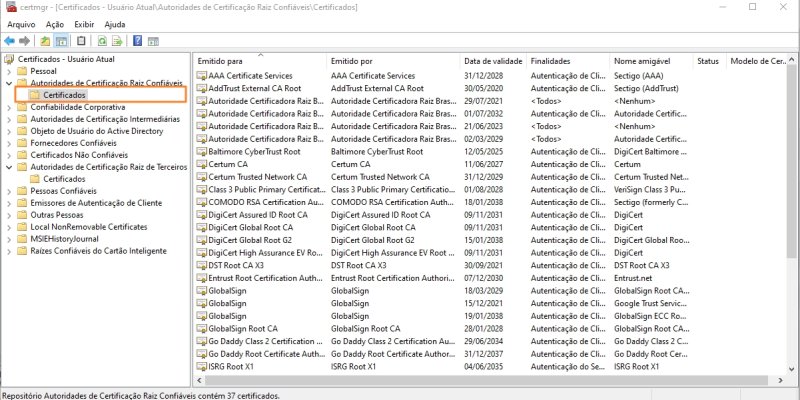Click the horizontal scrollbar right arrow
The height and width of the screenshot is (400, 800).
(x=780, y=380)
